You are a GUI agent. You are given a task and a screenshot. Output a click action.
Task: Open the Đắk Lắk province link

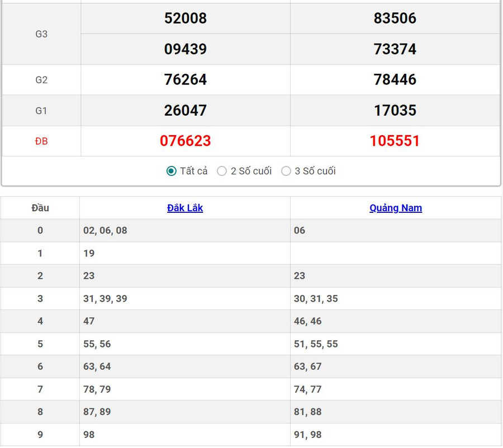185,208
